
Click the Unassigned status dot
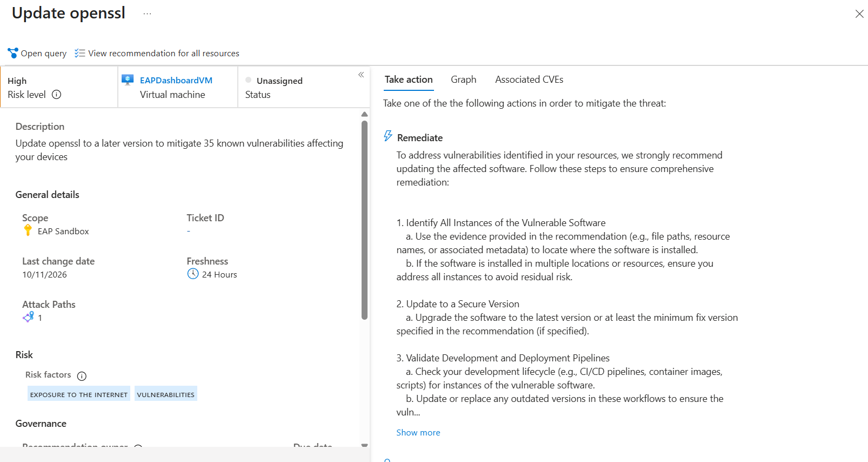click(x=249, y=80)
